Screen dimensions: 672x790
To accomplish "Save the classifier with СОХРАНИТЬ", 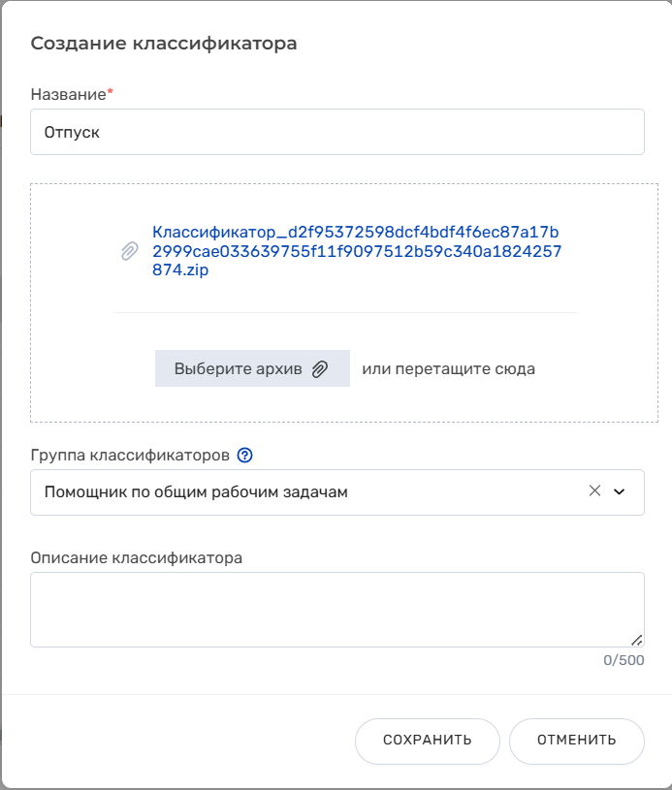I will (428, 742).
